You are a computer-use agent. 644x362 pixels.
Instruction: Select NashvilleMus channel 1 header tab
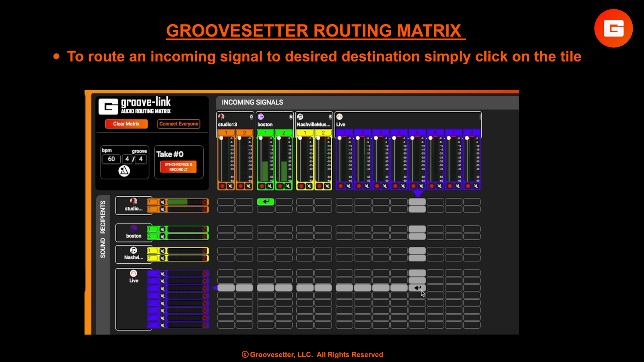point(305,133)
